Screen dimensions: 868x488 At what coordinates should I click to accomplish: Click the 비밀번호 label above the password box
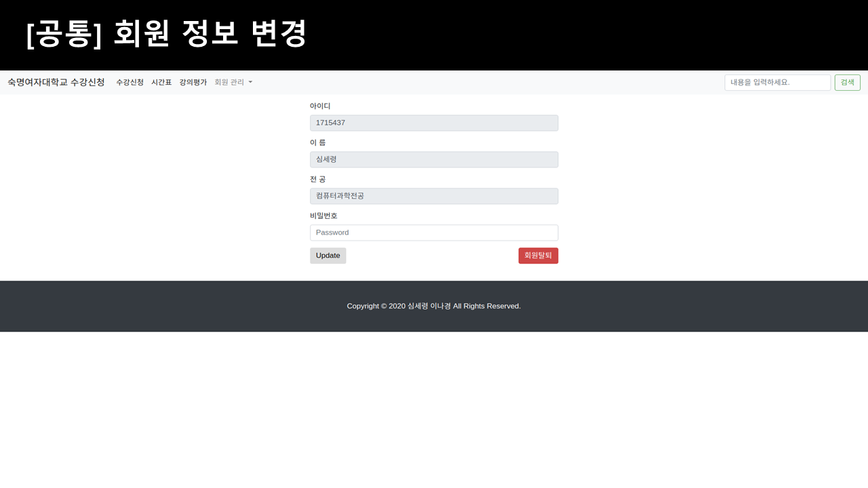[323, 216]
